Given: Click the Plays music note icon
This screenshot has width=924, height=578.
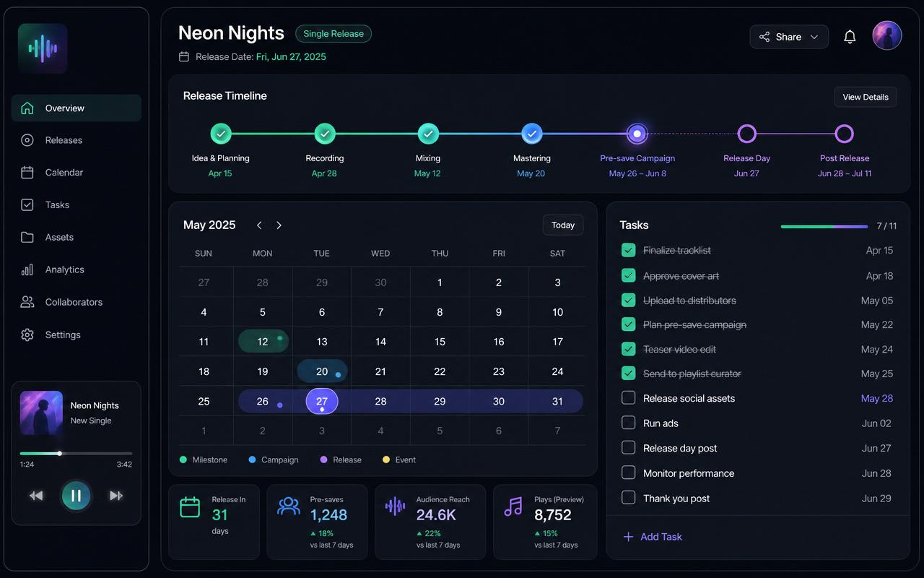Looking at the screenshot, I should click(x=513, y=506).
